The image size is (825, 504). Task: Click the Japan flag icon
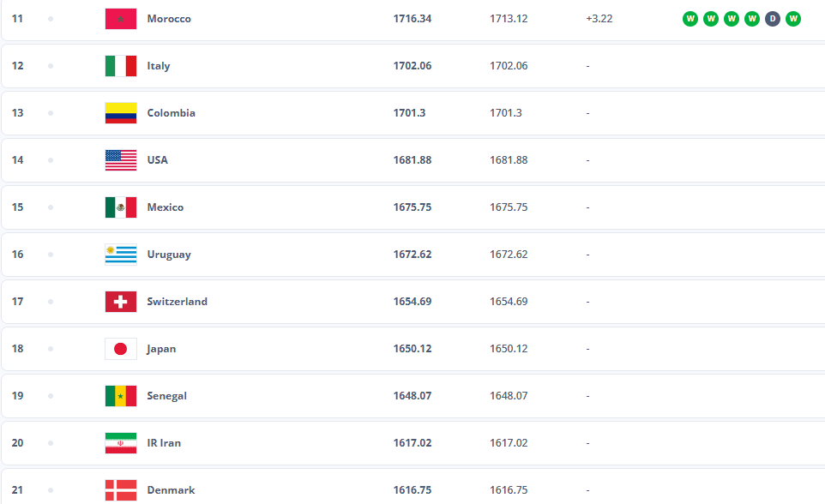(x=120, y=349)
